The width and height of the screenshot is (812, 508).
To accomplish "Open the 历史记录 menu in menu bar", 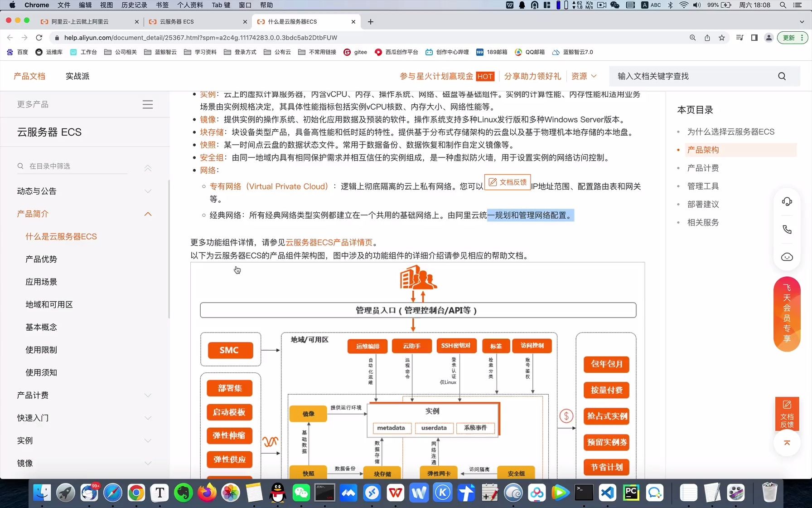I will (x=134, y=5).
